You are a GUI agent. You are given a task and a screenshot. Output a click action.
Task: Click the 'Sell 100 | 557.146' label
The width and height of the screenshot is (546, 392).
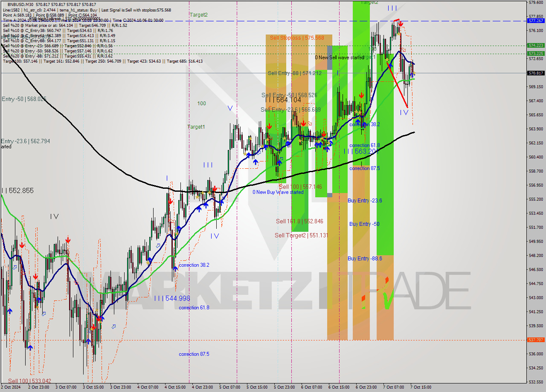tap(301, 187)
